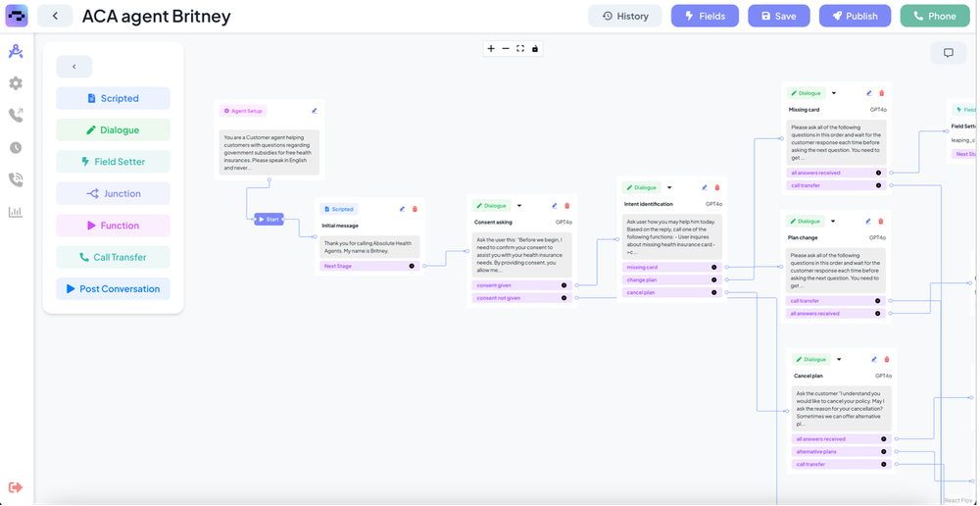Click the red logout icon in sidebar

(16, 487)
